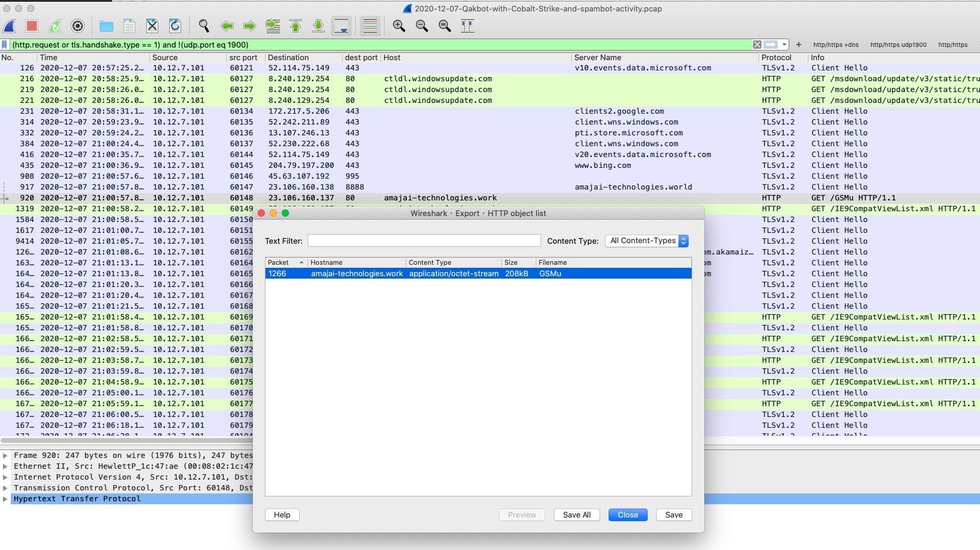The width and height of the screenshot is (980, 550).
Task: Click the zoom out magnifier icon
Action: 422,26
